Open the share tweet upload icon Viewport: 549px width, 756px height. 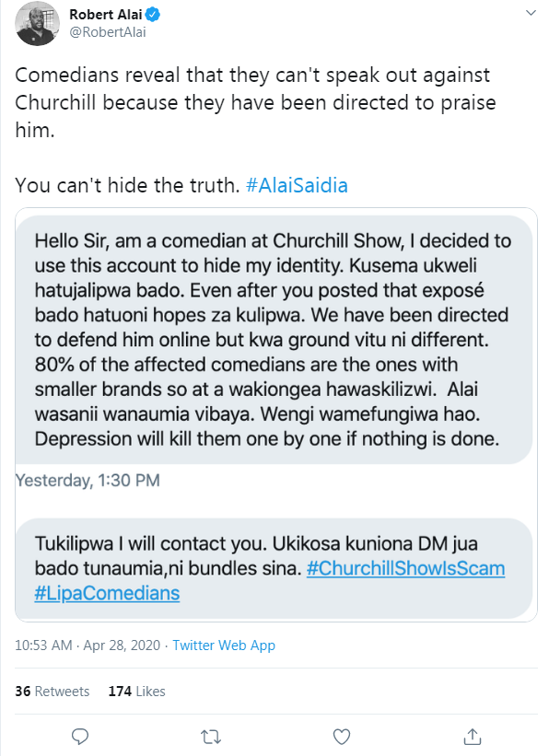pyautogui.click(x=473, y=737)
